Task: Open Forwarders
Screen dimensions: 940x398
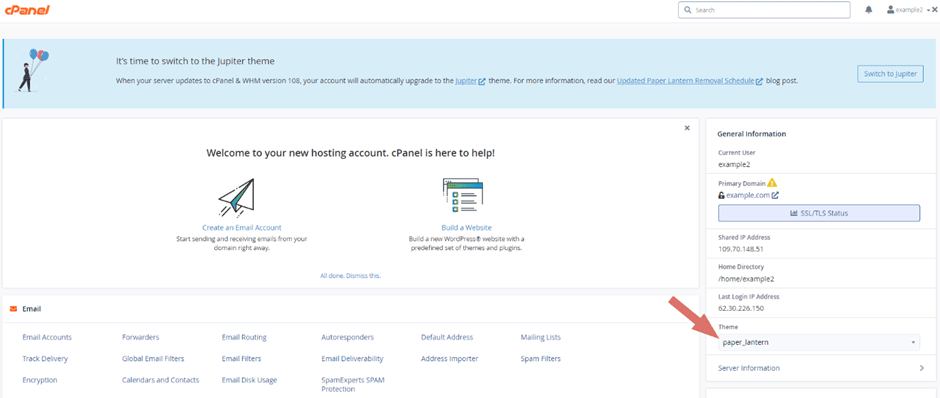Action: [141, 337]
